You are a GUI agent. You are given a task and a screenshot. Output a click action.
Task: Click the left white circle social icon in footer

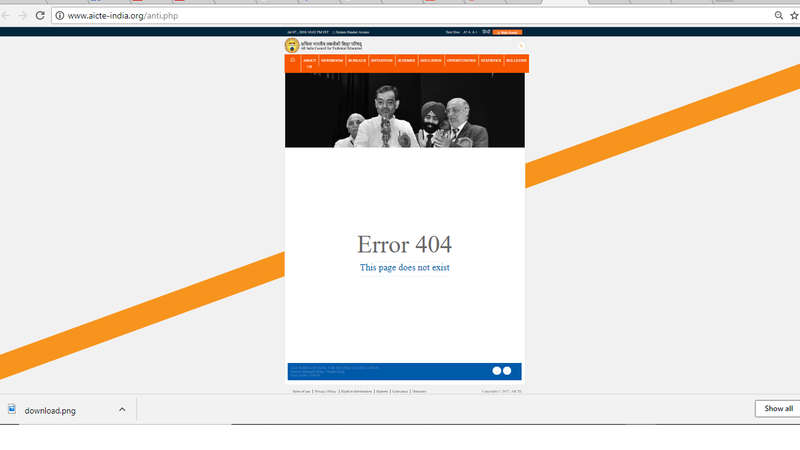pyautogui.click(x=496, y=371)
